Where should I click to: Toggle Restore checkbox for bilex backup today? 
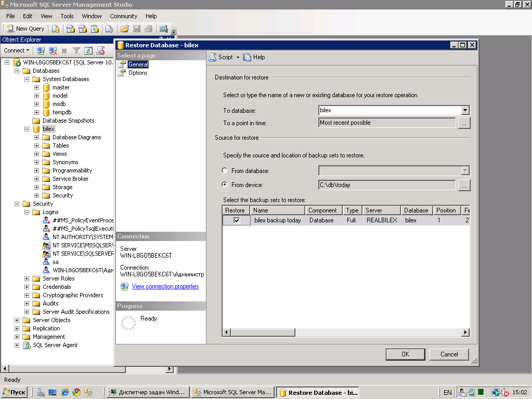pos(237,220)
